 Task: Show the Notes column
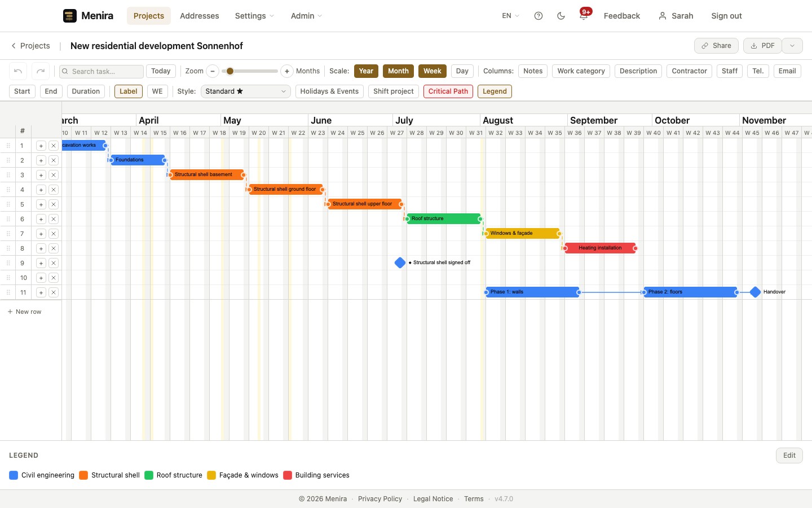(533, 71)
